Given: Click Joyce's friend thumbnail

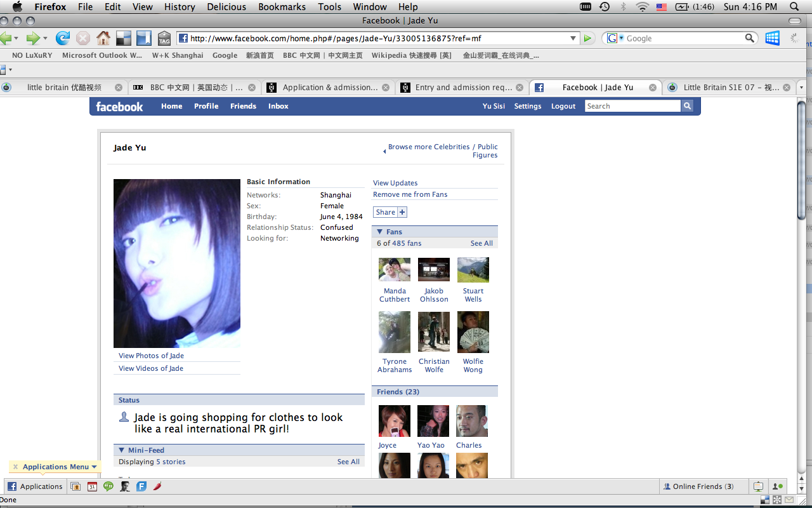Looking at the screenshot, I should [x=395, y=421].
